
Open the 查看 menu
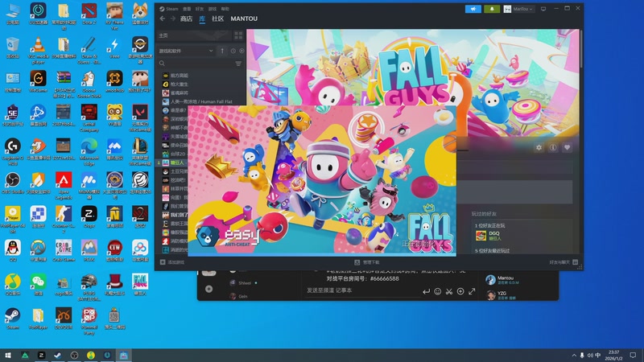coord(187,9)
